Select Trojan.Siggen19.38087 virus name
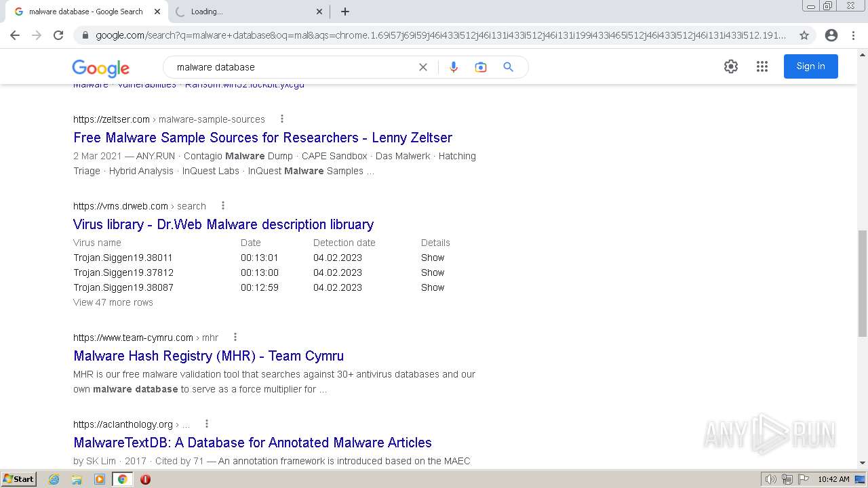This screenshot has width=868, height=488. coord(123,287)
